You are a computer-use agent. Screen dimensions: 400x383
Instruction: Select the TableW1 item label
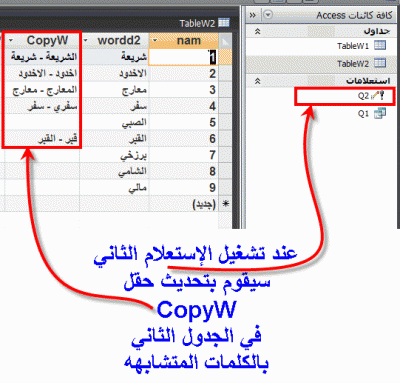click(353, 46)
